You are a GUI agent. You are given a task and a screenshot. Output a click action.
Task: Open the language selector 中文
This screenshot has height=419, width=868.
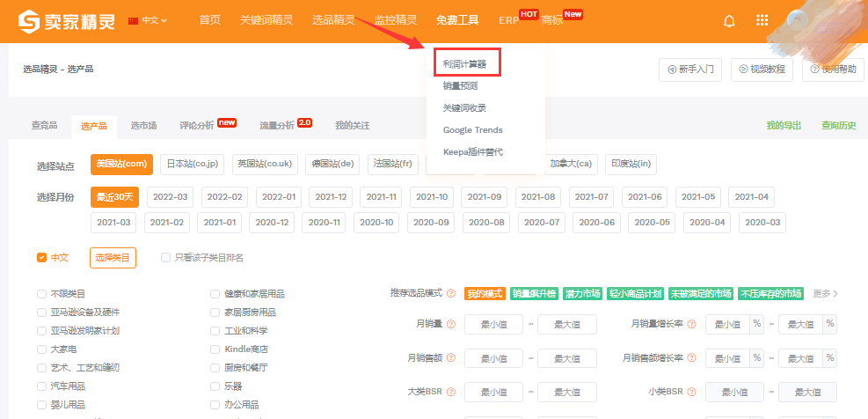[x=147, y=20]
